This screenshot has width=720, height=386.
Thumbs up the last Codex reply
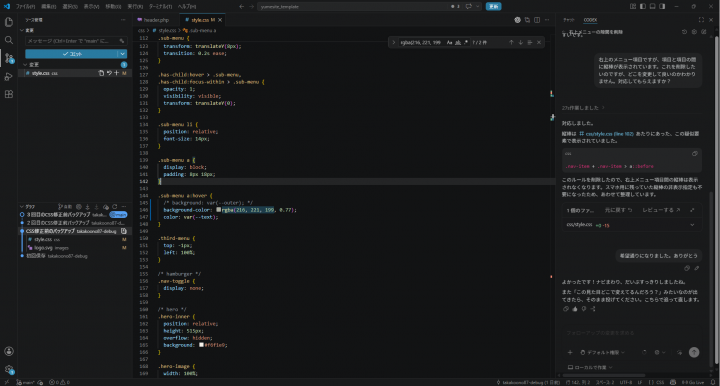pos(575,309)
